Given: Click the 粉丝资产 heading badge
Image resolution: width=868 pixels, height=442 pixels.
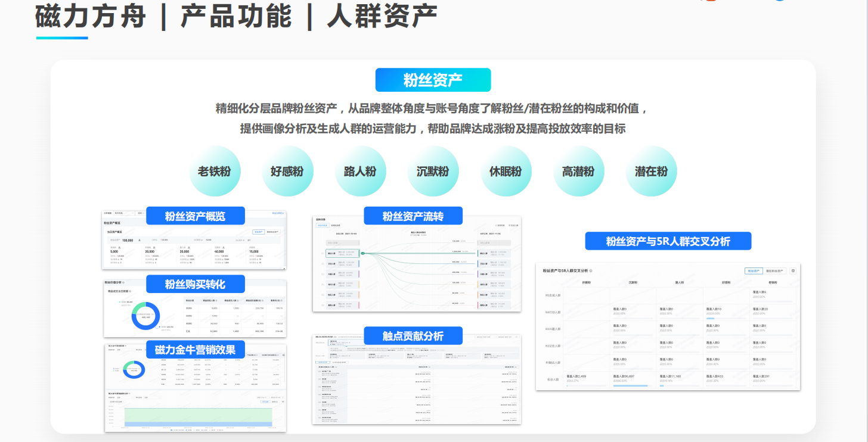Looking at the screenshot, I should [x=433, y=80].
